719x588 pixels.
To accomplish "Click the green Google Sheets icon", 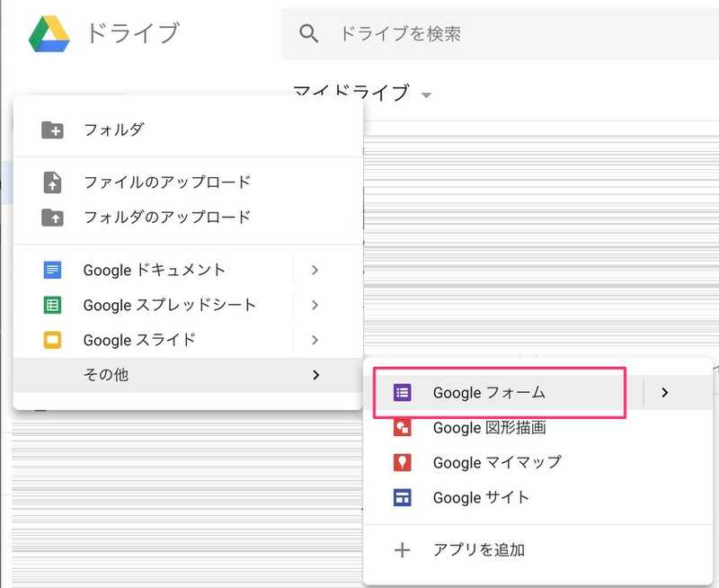I will (x=52, y=305).
